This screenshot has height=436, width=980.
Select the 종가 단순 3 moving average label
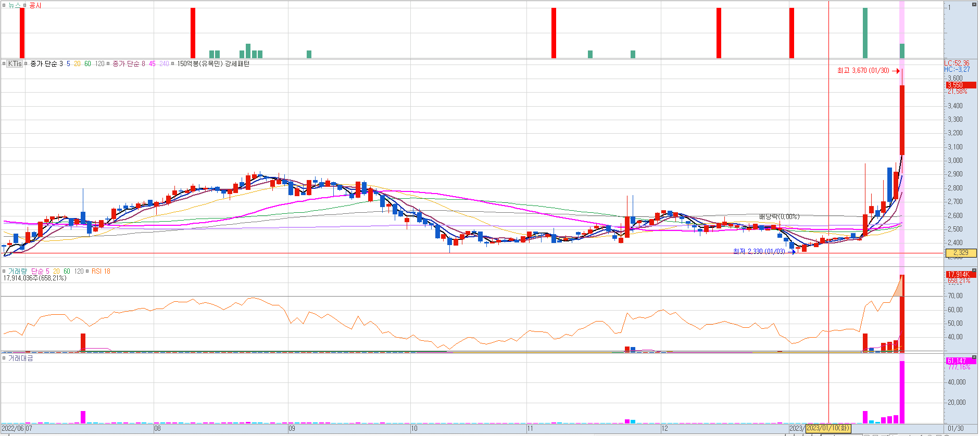click(46, 63)
